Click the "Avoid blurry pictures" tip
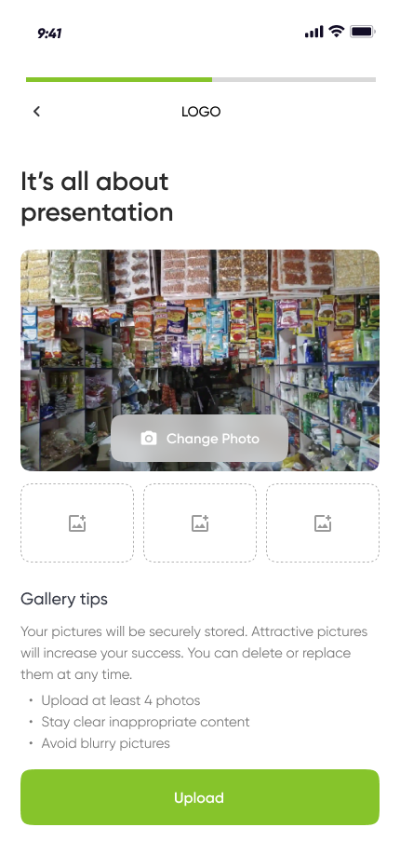 tap(106, 743)
